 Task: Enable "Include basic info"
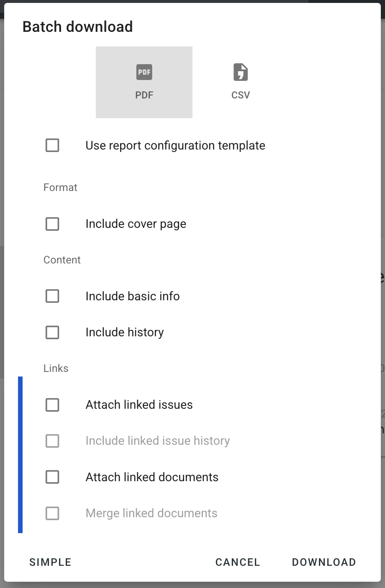point(52,296)
